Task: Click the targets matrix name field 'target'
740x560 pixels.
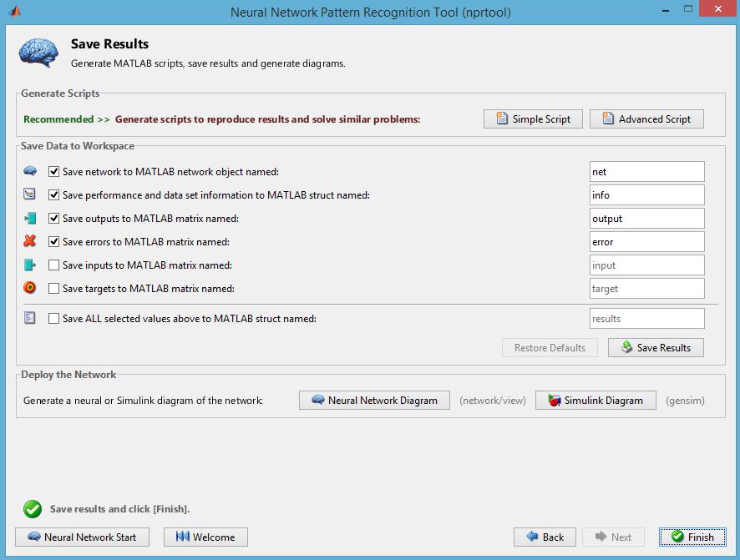Action: pyautogui.click(x=647, y=289)
